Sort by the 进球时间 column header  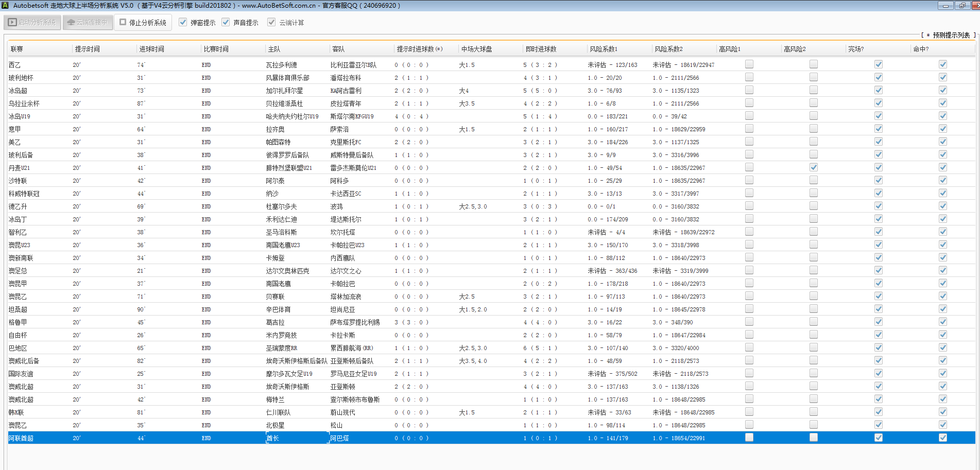click(151, 49)
